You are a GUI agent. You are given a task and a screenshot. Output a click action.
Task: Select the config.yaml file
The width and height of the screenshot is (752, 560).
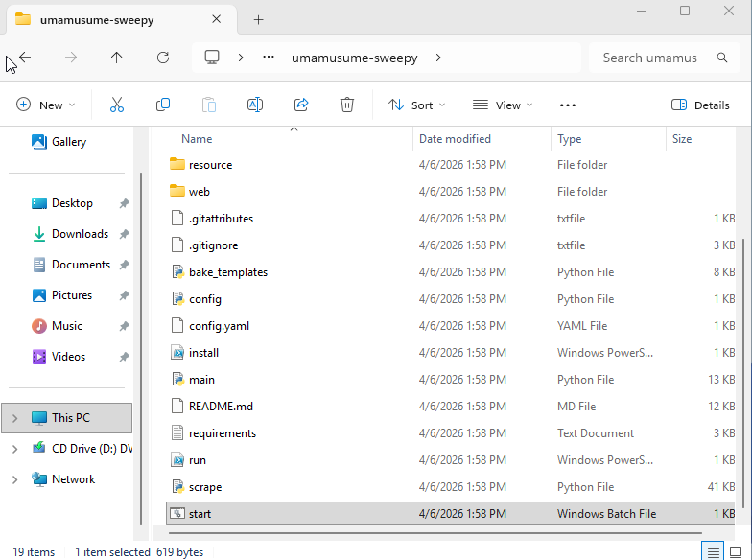(451, 326)
